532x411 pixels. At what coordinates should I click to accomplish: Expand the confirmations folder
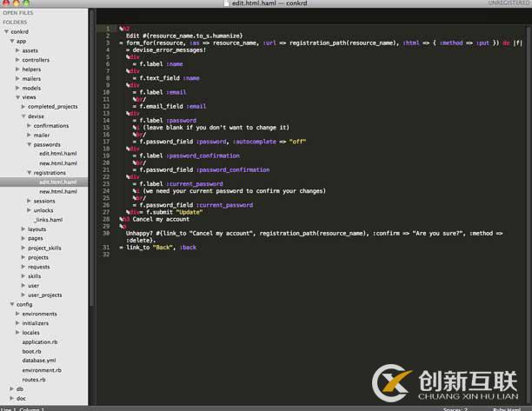click(x=30, y=125)
